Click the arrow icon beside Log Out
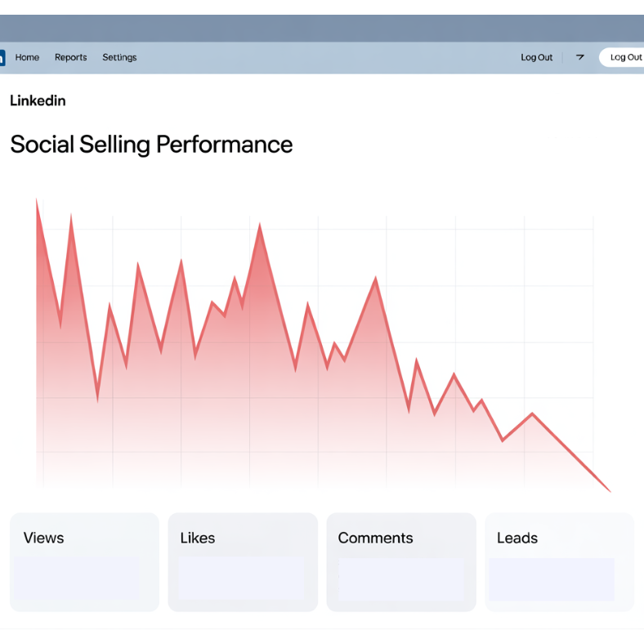Image resolution: width=644 pixels, height=644 pixels. tap(580, 57)
